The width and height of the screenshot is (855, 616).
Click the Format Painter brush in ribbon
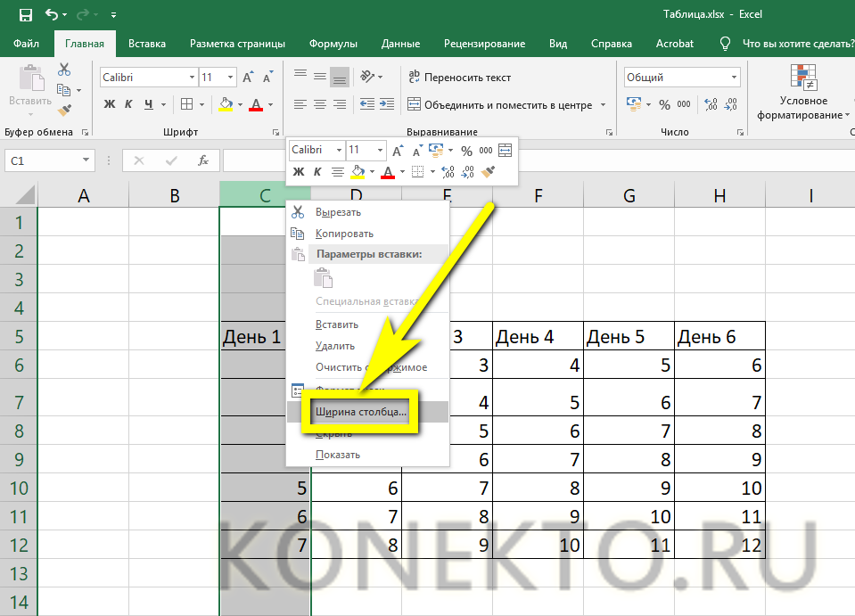pos(64,111)
